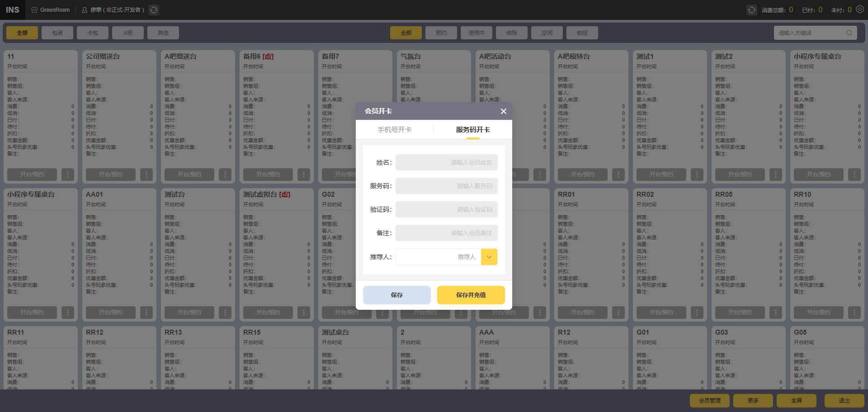The image size is (868, 412).
Task: Open the three-dot menu on A吧赠送台 card
Action: pos(225,175)
